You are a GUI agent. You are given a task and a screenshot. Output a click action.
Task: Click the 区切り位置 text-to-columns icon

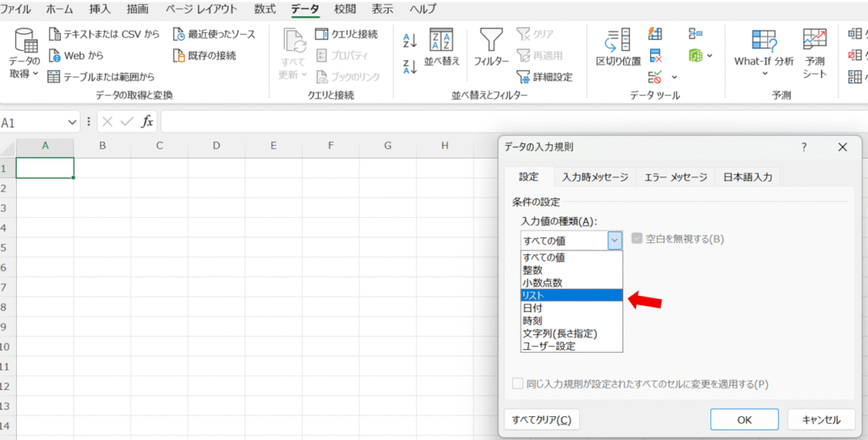click(618, 41)
